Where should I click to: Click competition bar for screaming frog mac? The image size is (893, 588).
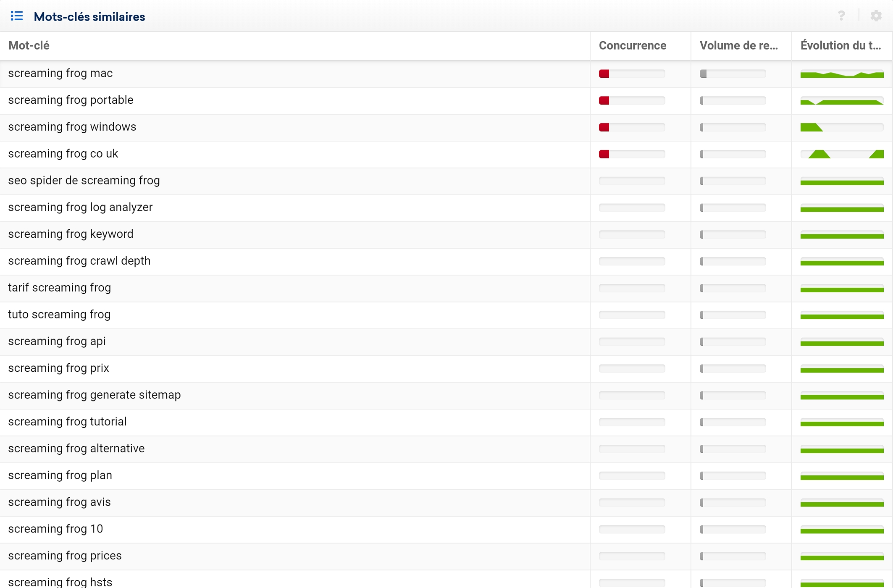click(632, 74)
